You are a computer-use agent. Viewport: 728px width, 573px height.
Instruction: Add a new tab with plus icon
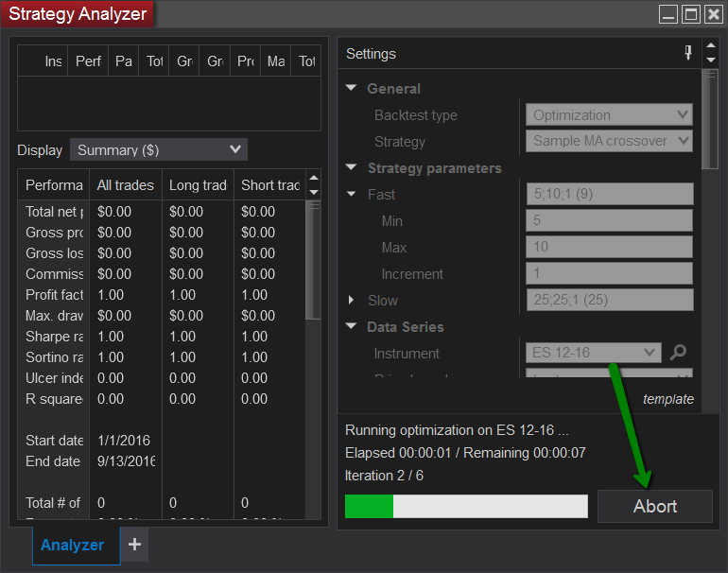(x=134, y=545)
